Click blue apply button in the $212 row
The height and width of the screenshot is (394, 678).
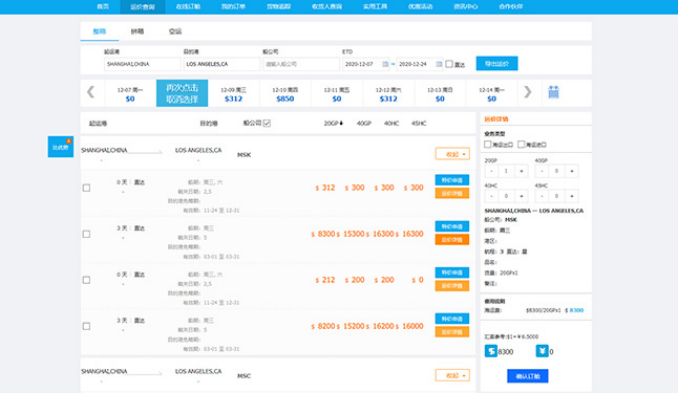452,272
